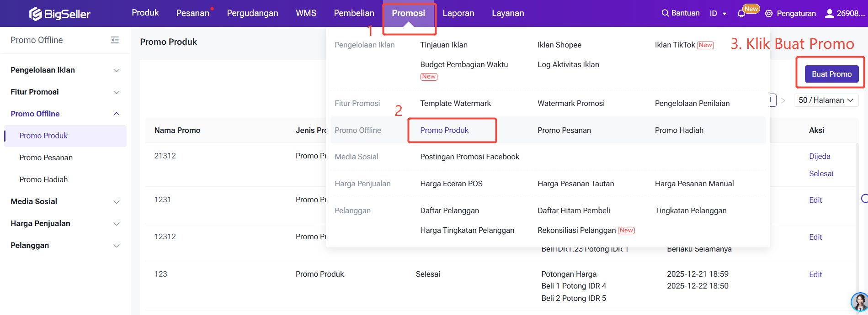Click the Dijeda link for promo 21312
The height and width of the screenshot is (315, 868).
point(820,156)
